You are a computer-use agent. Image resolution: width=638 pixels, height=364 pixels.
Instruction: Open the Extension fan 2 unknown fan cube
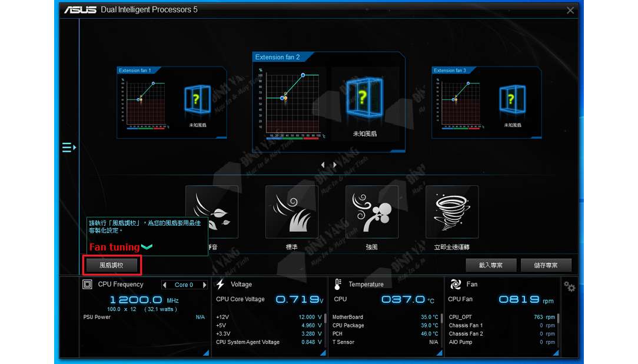(x=364, y=97)
